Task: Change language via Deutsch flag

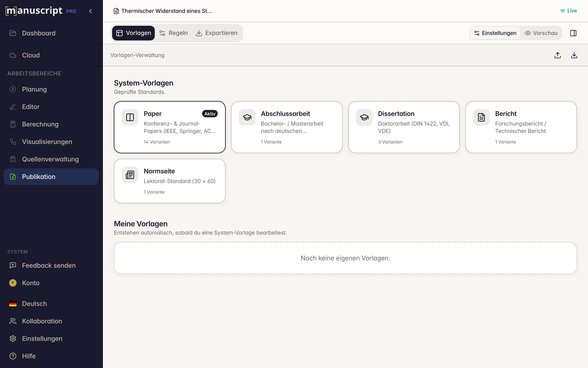Action: 13,304
